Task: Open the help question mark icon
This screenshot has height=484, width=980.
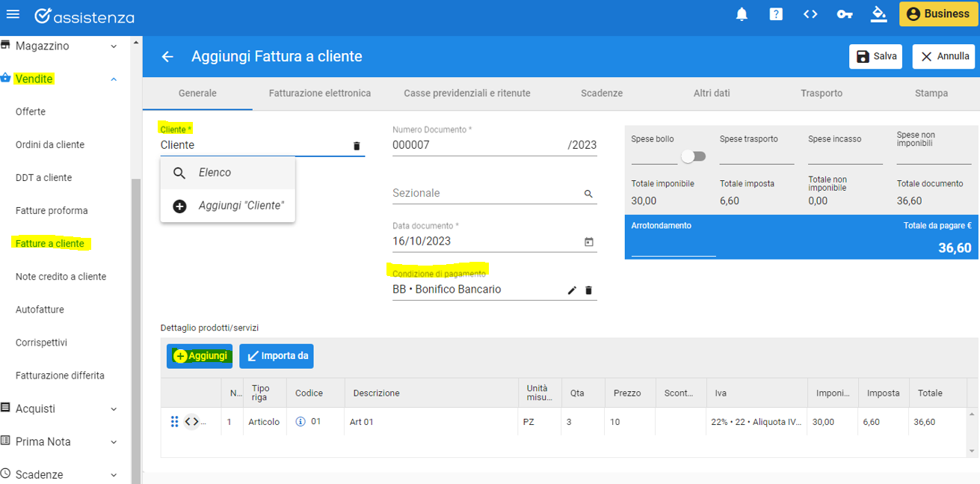Action: (x=776, y=14)
